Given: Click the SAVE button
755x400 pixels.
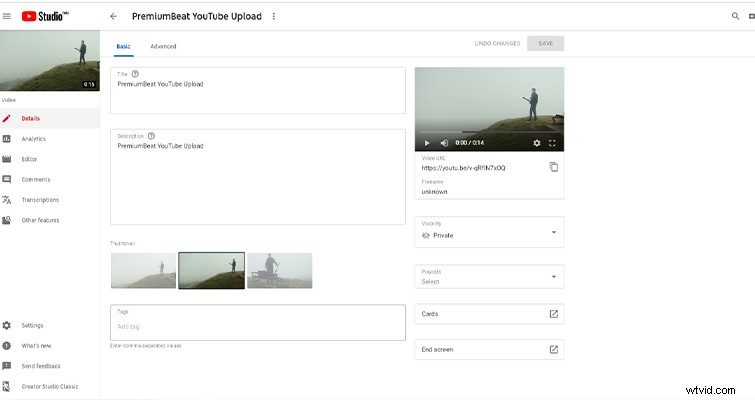Looking at the screenshot, I should [x=546, y=43].
